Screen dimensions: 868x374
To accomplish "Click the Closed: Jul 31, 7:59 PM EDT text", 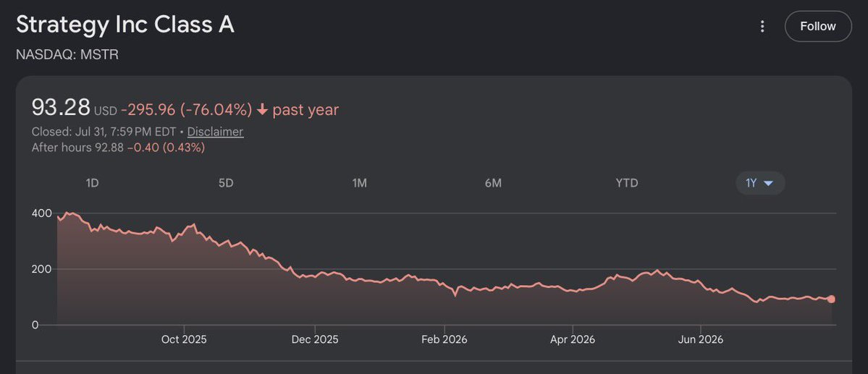I will tap(104, 132).
